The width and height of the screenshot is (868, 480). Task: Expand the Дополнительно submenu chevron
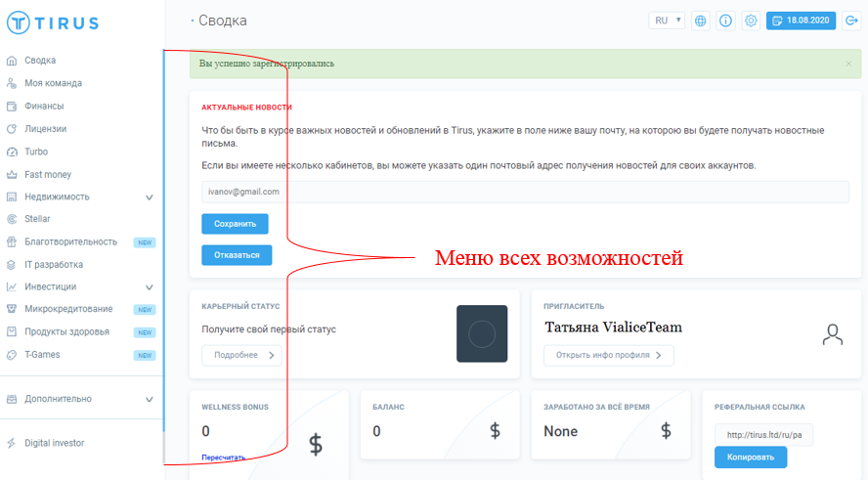tap(149, 399)
